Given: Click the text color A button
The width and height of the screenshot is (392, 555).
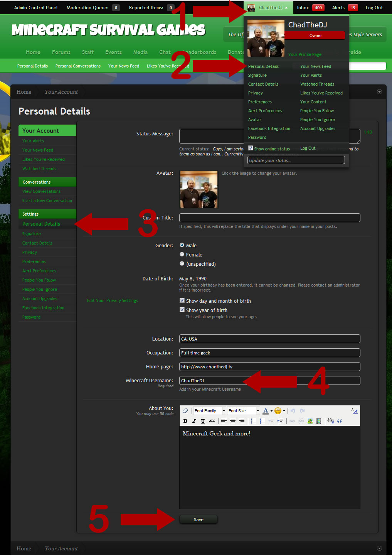Looking at the screenshot, I should [x=266, y=411].
